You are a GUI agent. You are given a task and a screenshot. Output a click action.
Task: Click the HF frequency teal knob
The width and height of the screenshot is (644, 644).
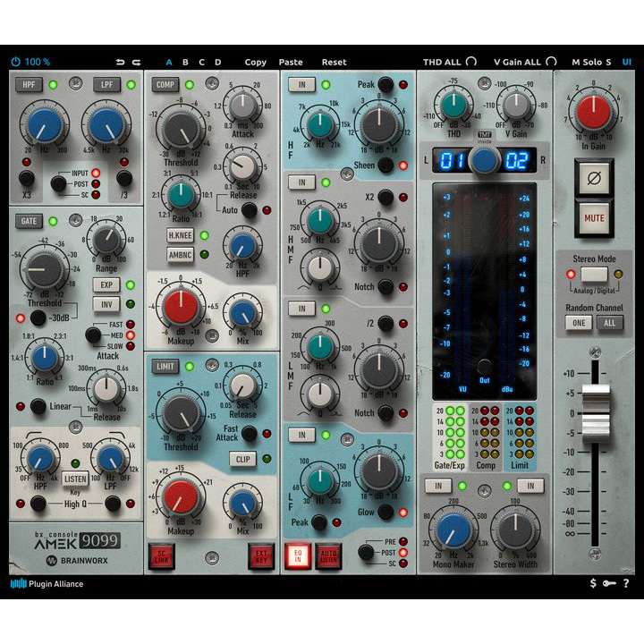tap(319, 125)
